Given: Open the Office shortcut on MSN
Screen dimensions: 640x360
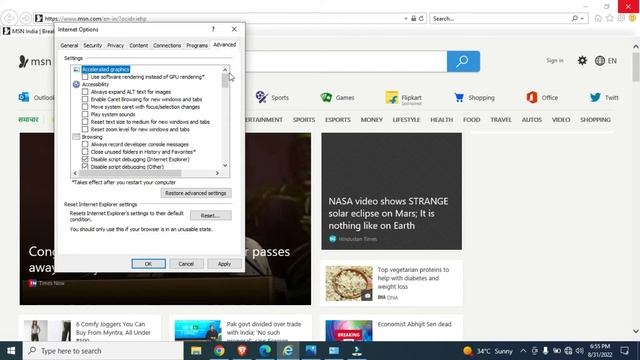Looking at the screenshot, I should coord(542,98).
